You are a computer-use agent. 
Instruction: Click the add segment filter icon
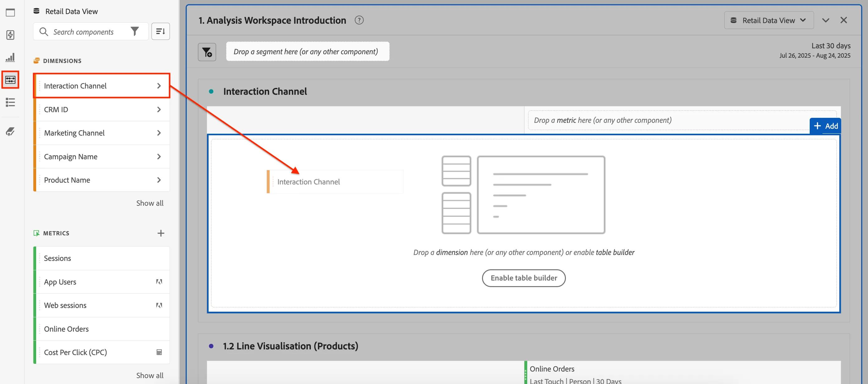pyautogui.click(x=207, y=52)
